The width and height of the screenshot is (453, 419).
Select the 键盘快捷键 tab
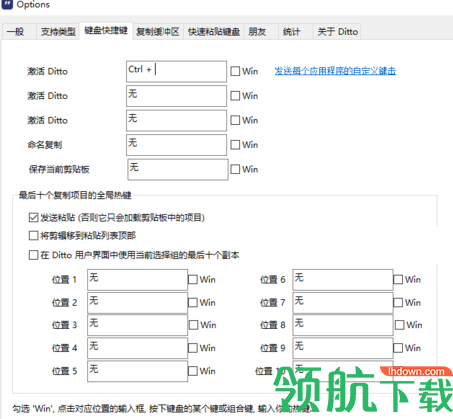[106, 31]
